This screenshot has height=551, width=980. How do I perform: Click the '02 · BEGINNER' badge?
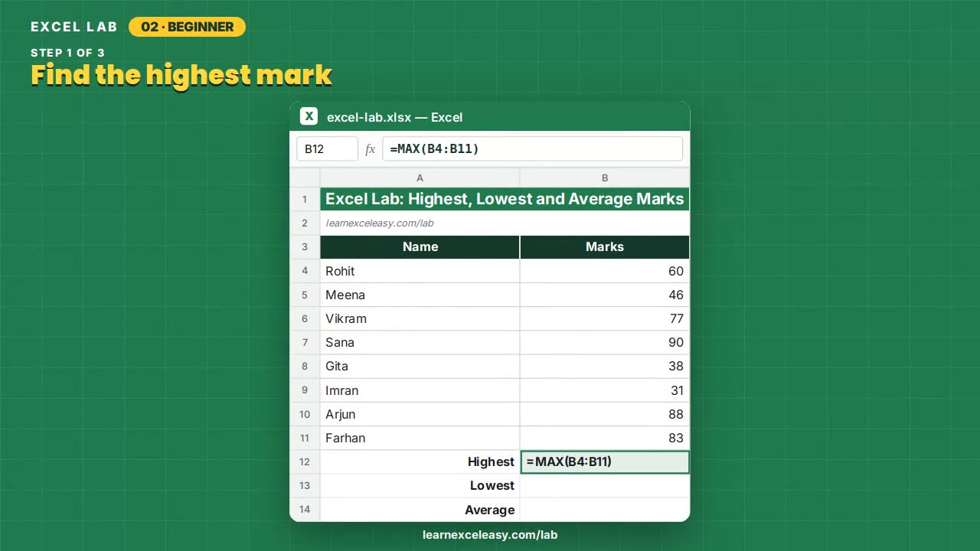click(x=187, y=27)
